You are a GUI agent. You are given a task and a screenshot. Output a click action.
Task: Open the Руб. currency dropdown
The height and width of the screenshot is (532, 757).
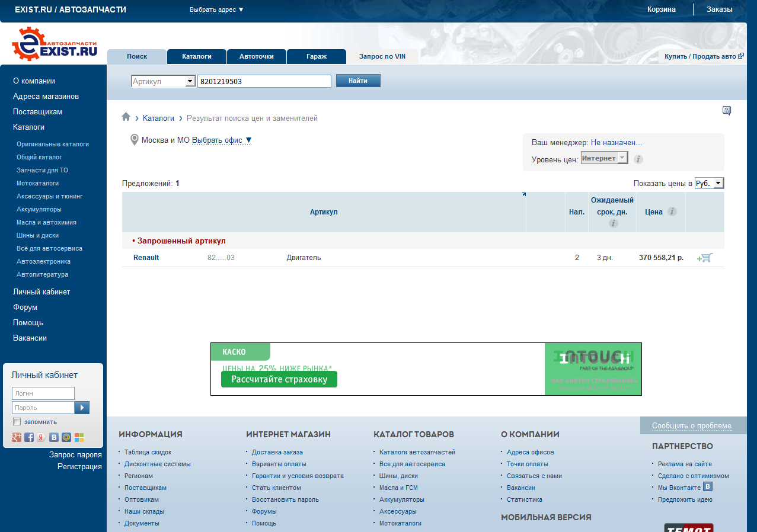click(x=709, y=184)
